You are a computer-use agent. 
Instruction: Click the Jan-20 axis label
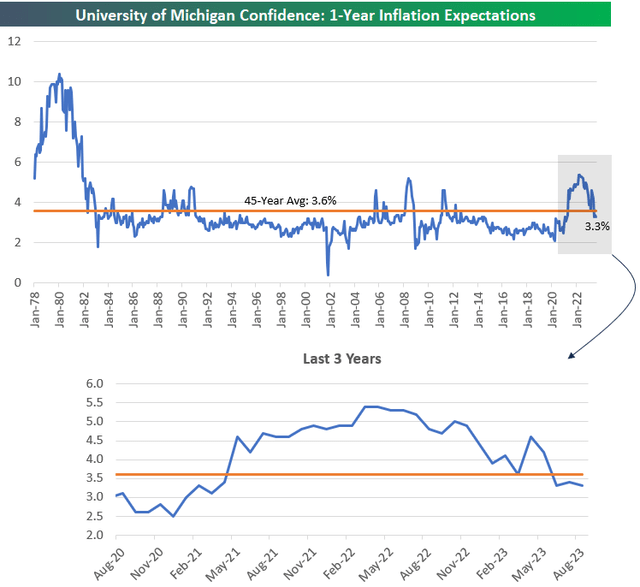[x=552, y=309]
